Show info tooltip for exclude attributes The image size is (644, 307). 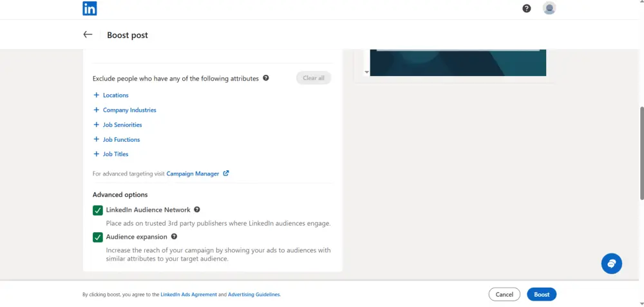coord(266,78)
